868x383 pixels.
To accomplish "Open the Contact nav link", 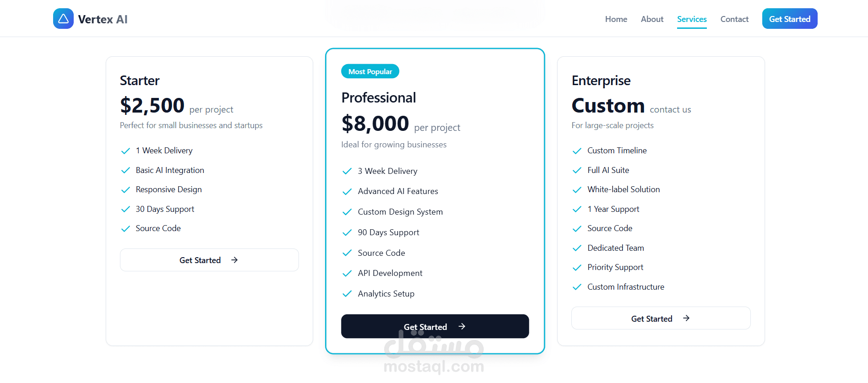I will (x=734, y=19).
